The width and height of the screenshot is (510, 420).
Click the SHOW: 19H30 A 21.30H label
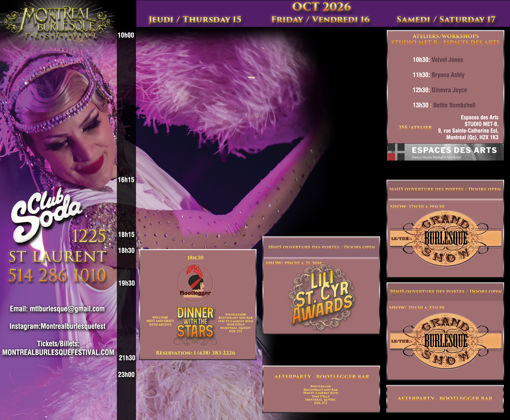pos(294,263)
